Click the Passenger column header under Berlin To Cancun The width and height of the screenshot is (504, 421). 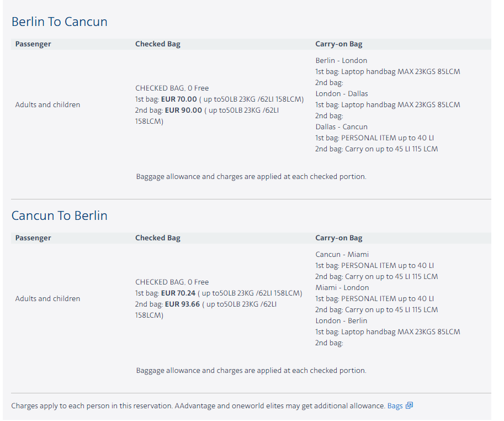pyautogui.click(x=33, y=44)
